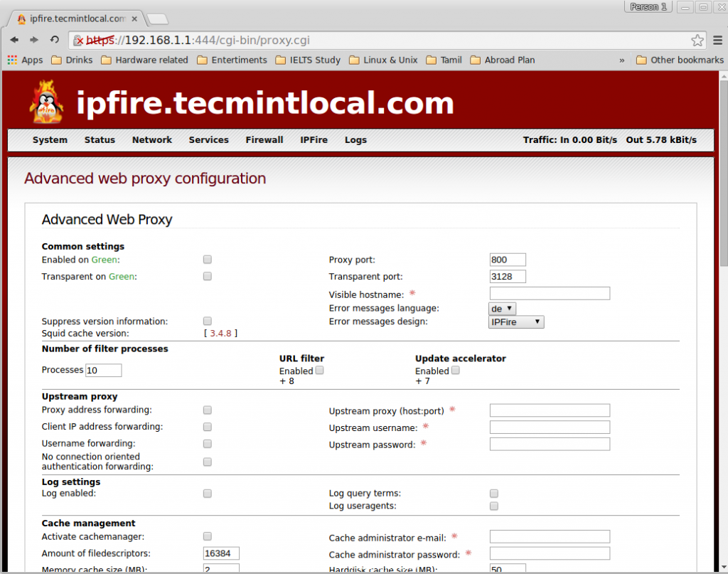Click the back navigation arrow
The height and width of the screenshot is (574, 728).
pyautogui.click(x=14, y=41)
